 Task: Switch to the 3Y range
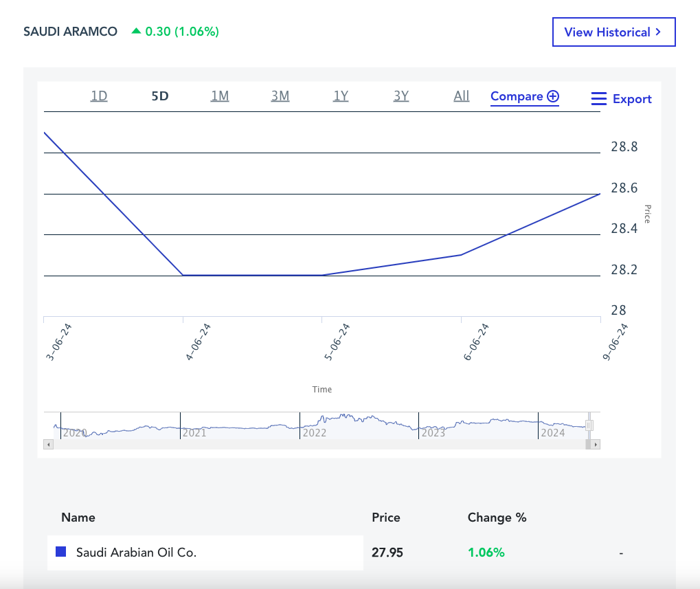401,96
